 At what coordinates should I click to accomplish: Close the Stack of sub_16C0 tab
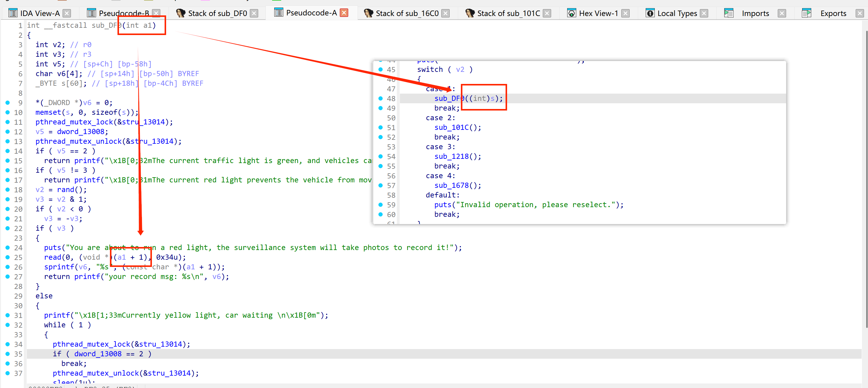[445, 14]
